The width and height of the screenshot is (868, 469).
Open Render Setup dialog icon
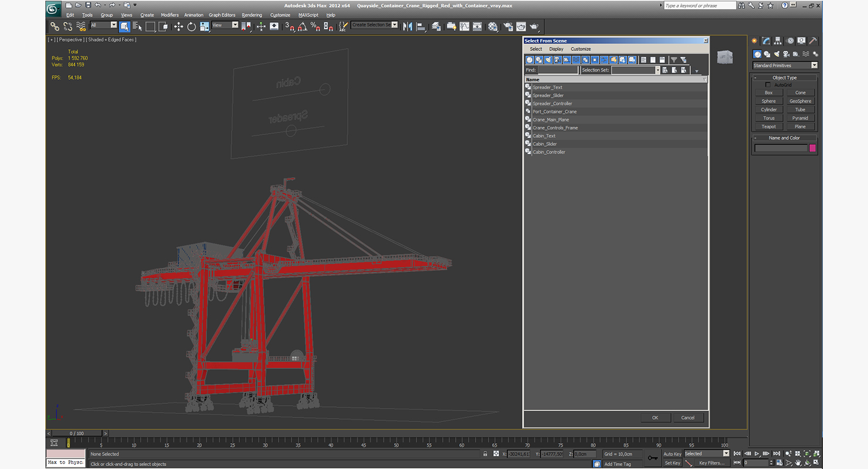507,26
